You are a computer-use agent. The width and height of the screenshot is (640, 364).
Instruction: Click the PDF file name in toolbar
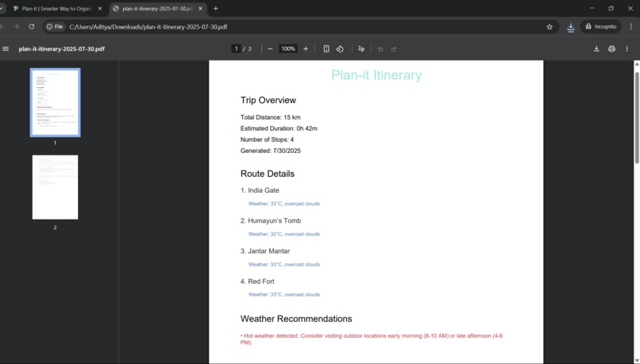coord(62,49)
